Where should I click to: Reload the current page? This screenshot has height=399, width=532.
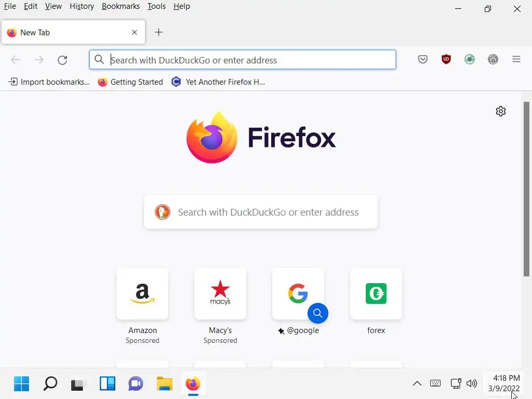(x=62, y=60)
